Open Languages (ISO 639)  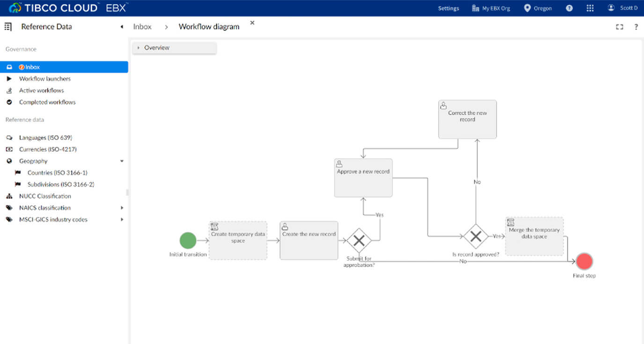[46, 138]
